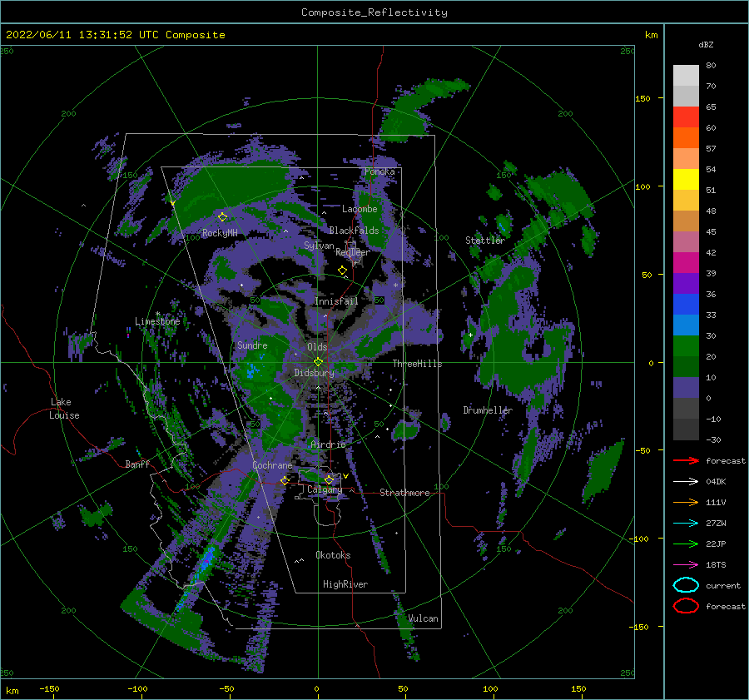Click the red forecast arrow icon
The width and height of the screenshot is (749, 700).
(x=686, y=460)
